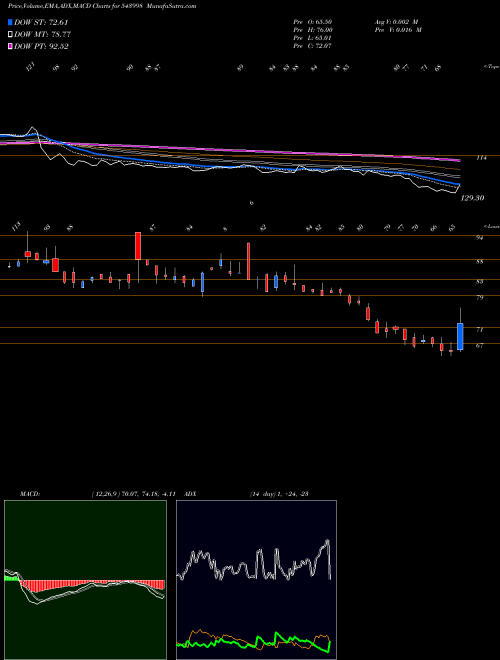Click the 'Pre O: 65.50' value
Screen dimensions: 500x660
313,22
